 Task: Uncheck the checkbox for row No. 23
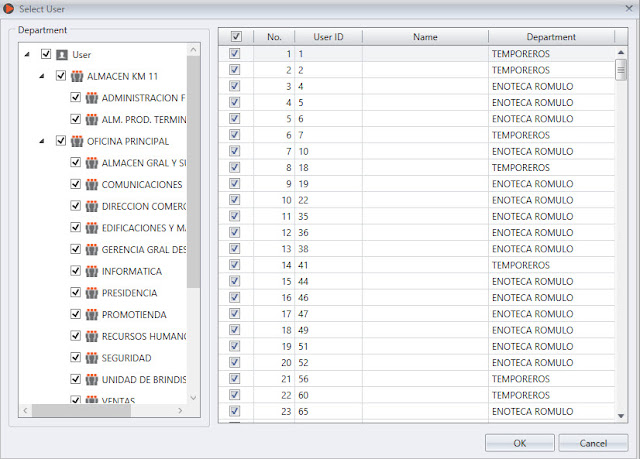[x=234, y=411]
